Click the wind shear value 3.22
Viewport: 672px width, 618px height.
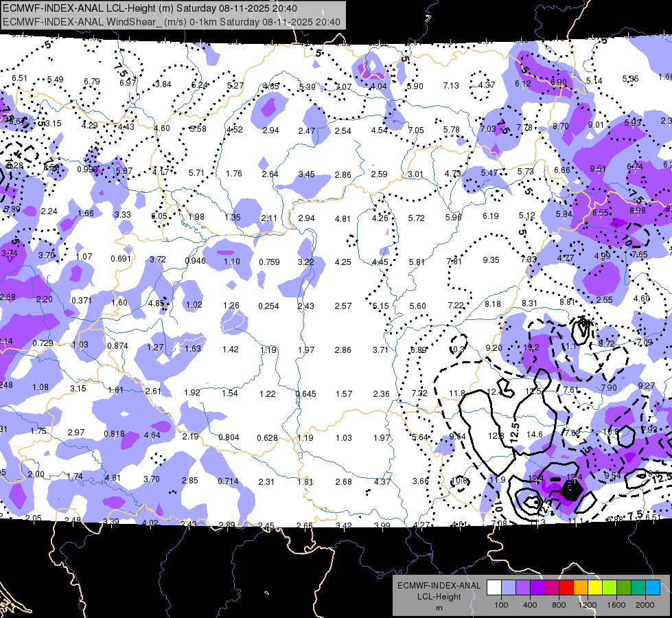click(306, 262)
